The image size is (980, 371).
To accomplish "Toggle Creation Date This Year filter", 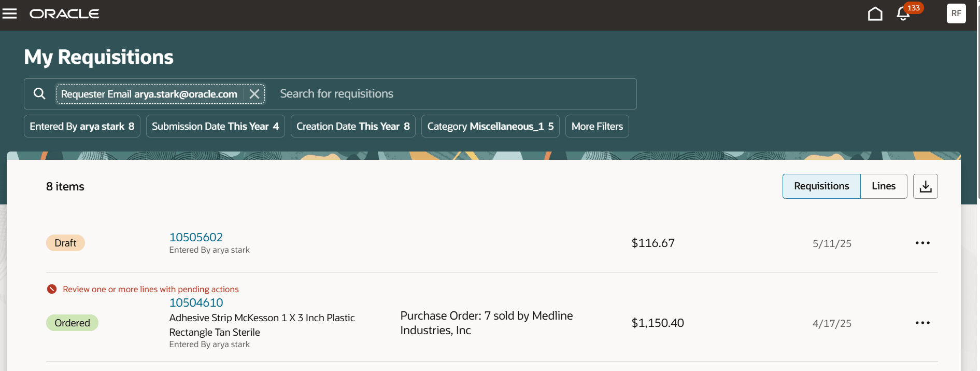I will click(x=353, y=126).
